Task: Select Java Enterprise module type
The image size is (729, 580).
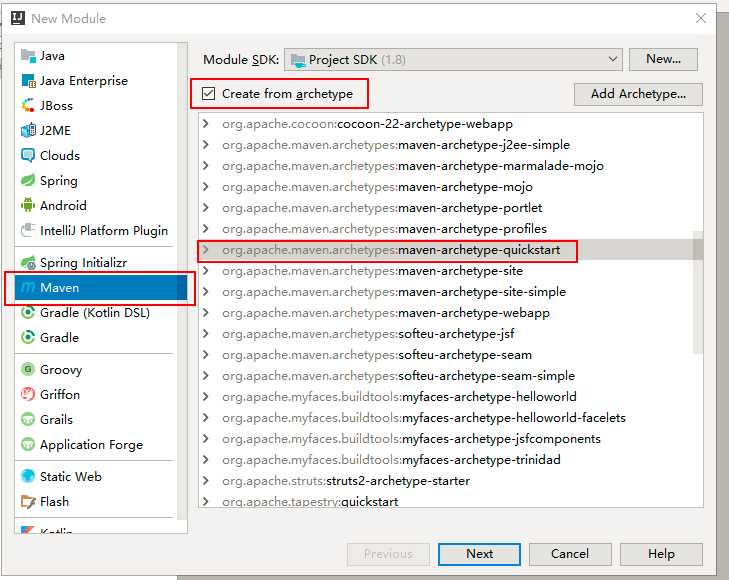Action: coord(96,81)
